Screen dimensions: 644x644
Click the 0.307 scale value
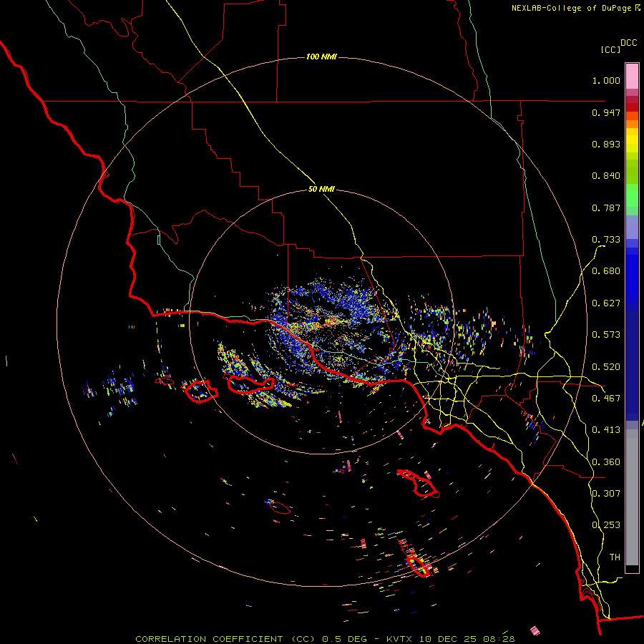[x=606, y=494]
